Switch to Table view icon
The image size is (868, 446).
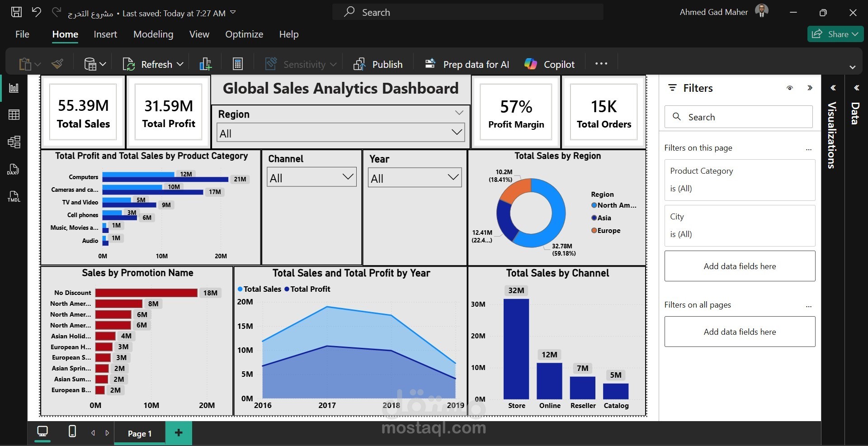point(14,115)
